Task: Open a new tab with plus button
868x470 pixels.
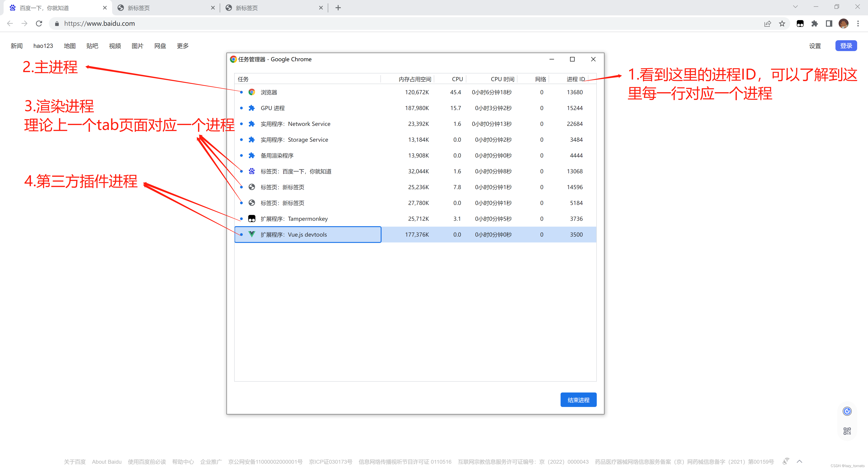Action: point(338,8)
